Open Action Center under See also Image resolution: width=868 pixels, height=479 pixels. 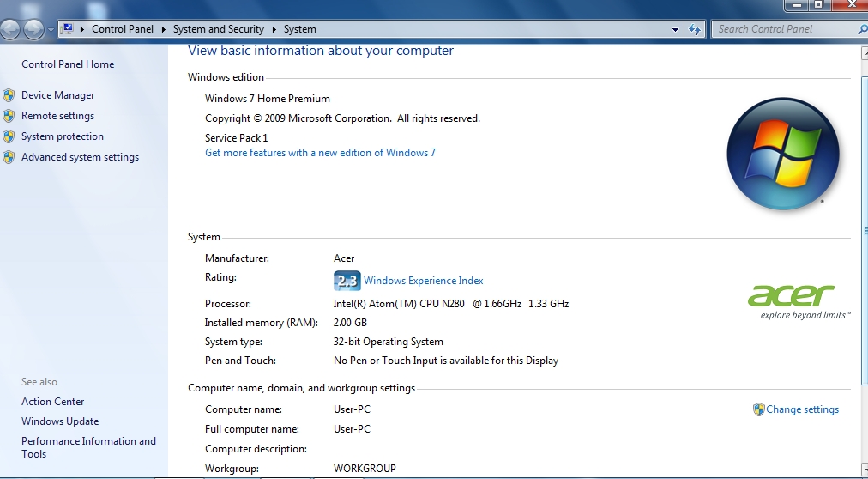[52, 402]
